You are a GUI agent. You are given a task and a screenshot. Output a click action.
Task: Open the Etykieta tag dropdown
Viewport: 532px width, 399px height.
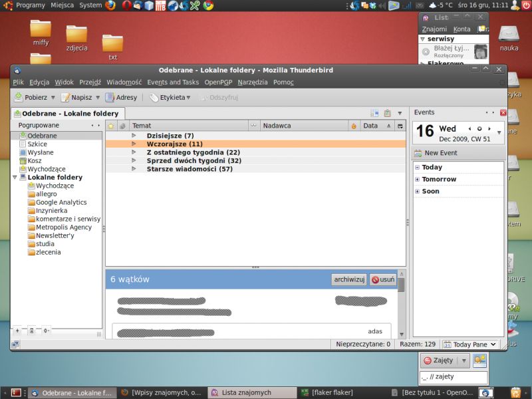pos(170,98)
